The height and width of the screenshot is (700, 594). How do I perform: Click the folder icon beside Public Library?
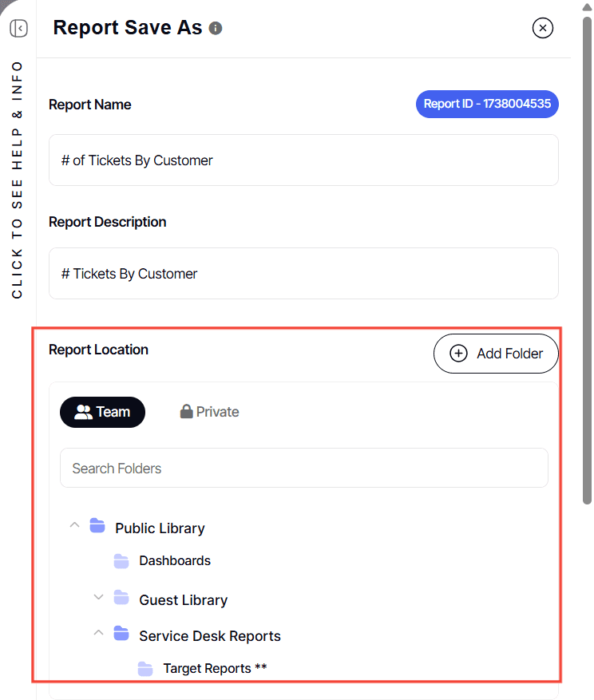(x=97, y=525)
